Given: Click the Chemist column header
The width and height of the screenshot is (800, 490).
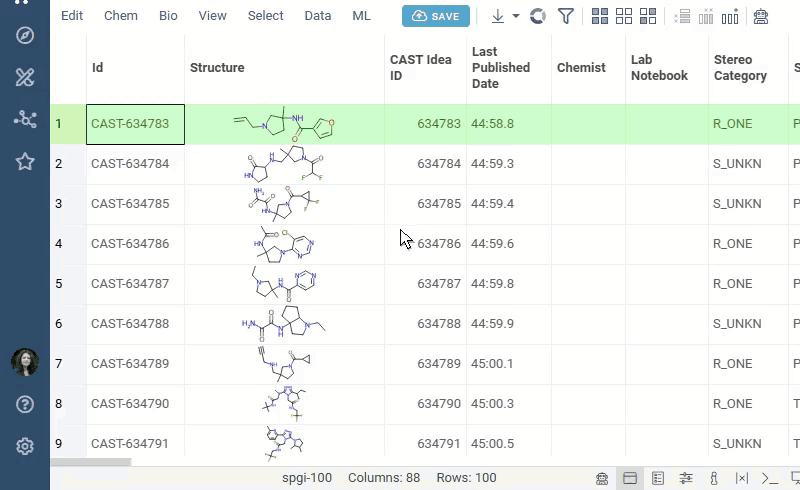Looking at the screenshot, I should (588, 67).
